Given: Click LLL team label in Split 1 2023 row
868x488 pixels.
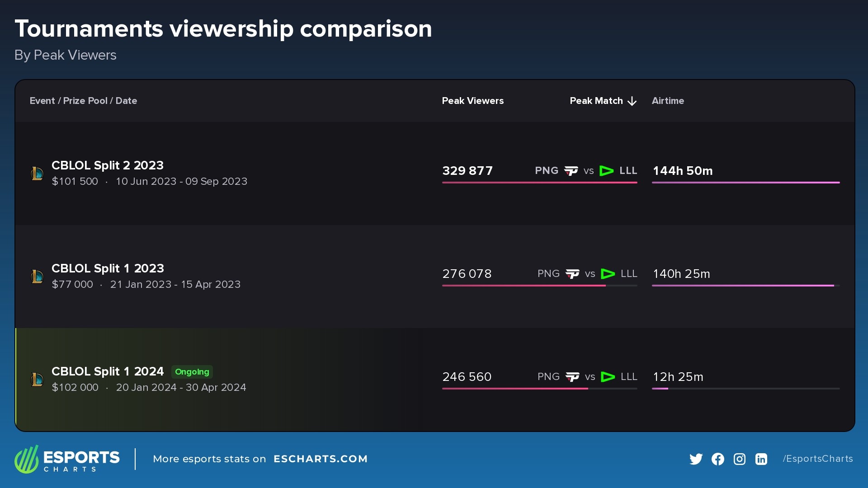Looking at the screenshot, I should tap(629, 274).
